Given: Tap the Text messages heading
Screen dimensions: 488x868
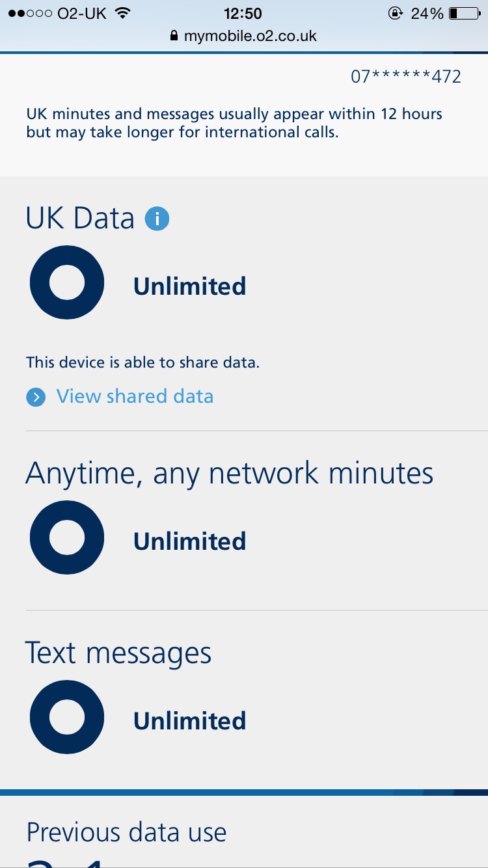Looking at the screenshot, I should [x=118, y=653].
